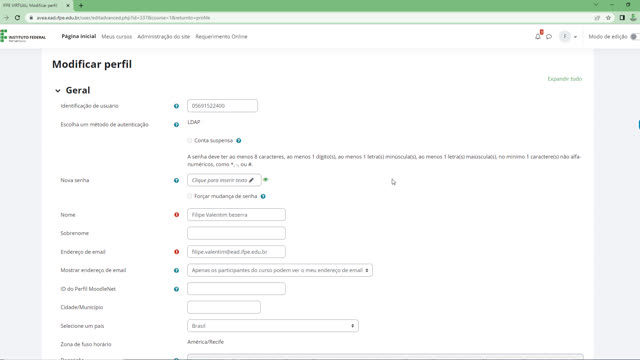Click required icon beside Endereço de email
Screen dimensions: 640x360
177,252
